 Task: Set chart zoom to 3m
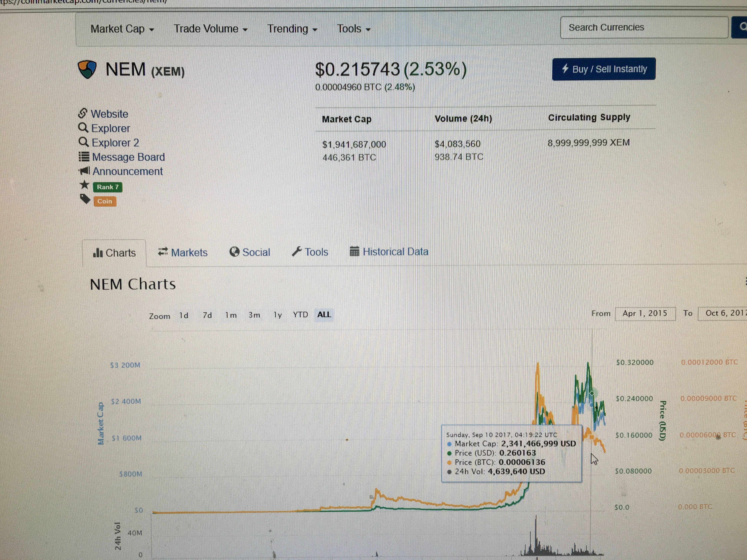tap(254, 315)
